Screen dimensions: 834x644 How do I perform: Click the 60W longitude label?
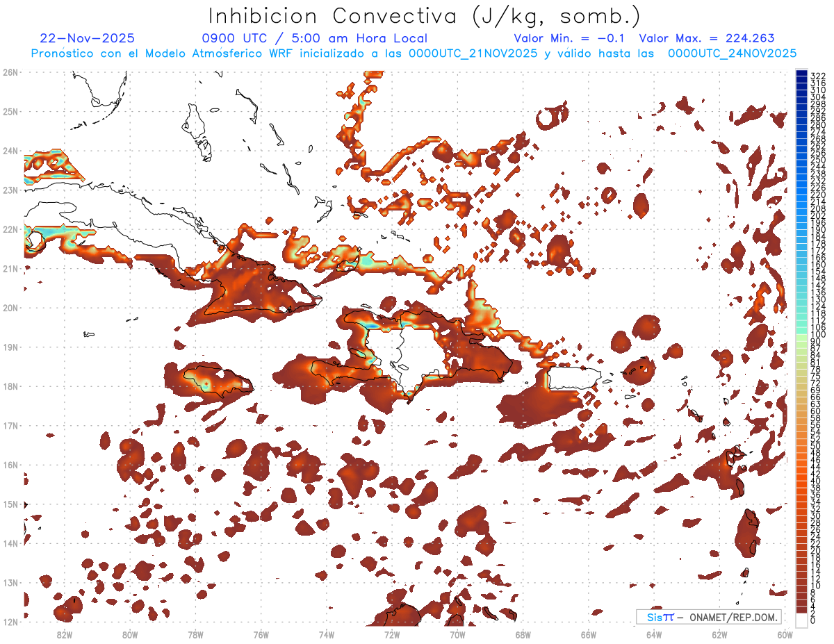(785, 634)
